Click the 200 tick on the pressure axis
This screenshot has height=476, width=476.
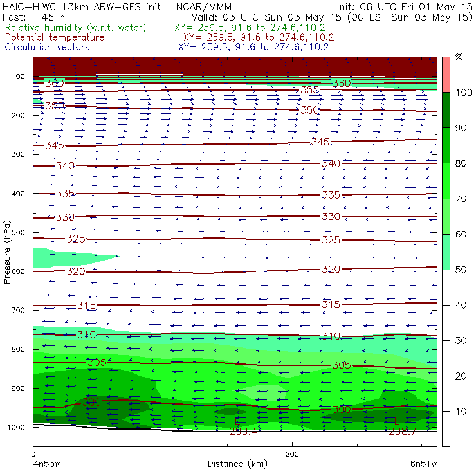(18, 115)
